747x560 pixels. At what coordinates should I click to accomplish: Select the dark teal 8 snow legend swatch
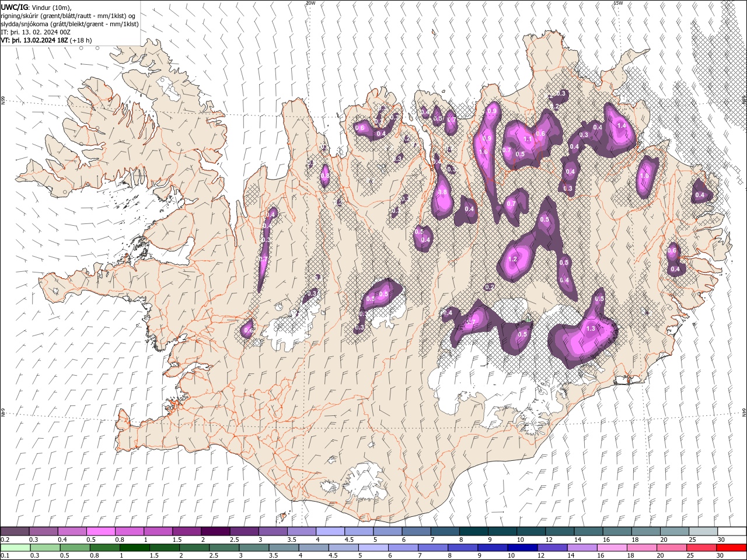click(x=474, y=531)
